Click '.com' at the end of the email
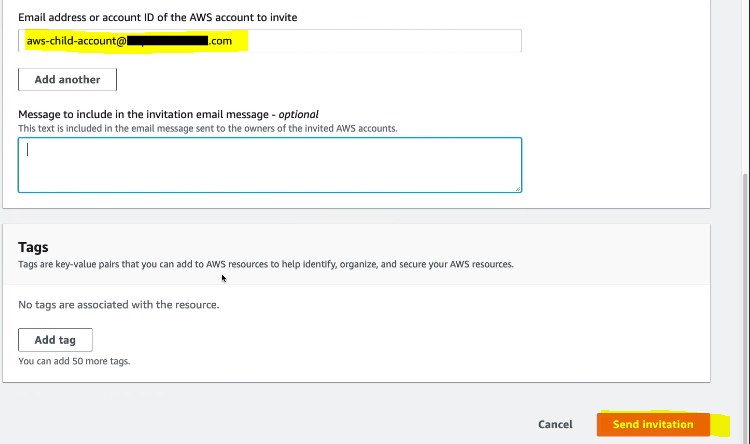 220,41
